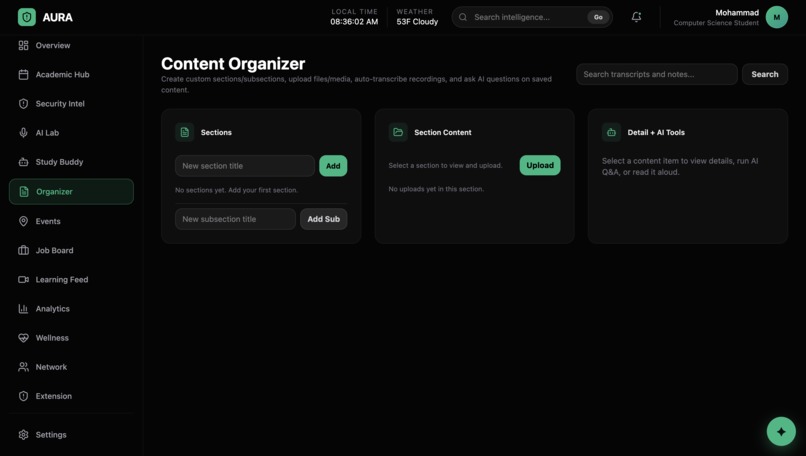Click the Content Organizer heading
The image size is (806, 456).
coord(233,64)
